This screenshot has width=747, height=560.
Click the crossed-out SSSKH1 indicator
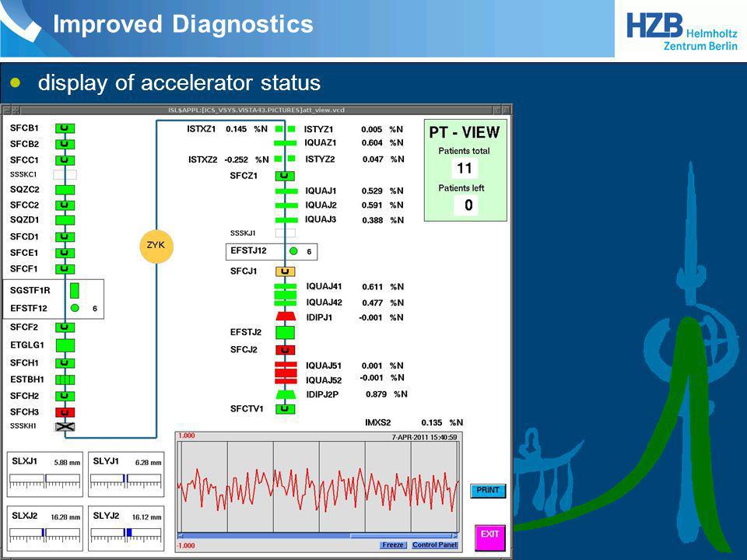pyautogui.click(x=65, y=427)
